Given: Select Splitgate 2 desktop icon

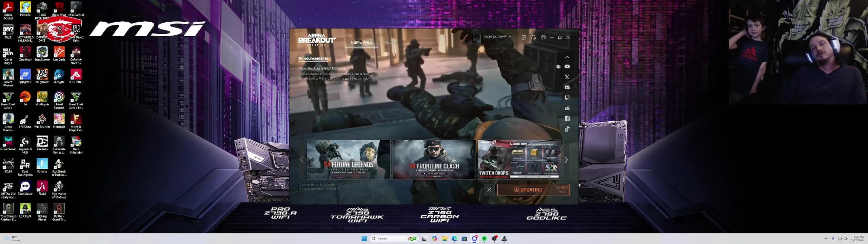Looking at the screenshot, I should click(x=25, y=76).
